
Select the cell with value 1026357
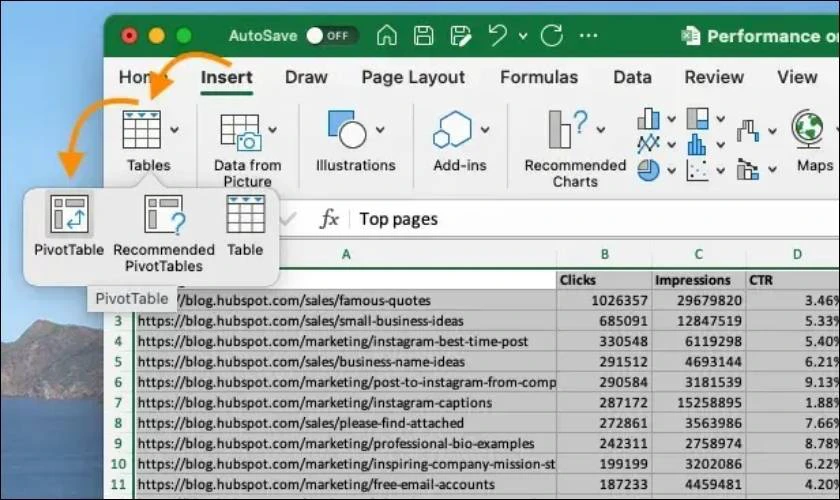click(604, 300)
